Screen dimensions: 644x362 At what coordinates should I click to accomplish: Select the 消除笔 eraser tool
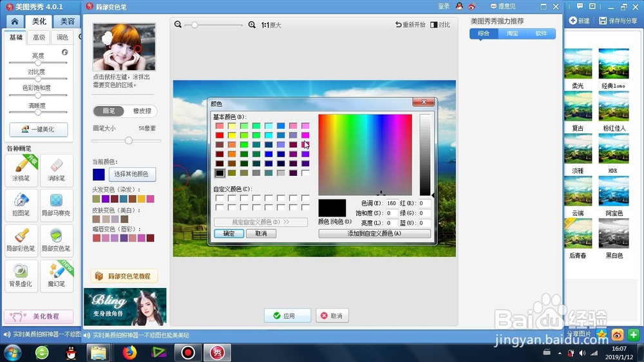57,169
